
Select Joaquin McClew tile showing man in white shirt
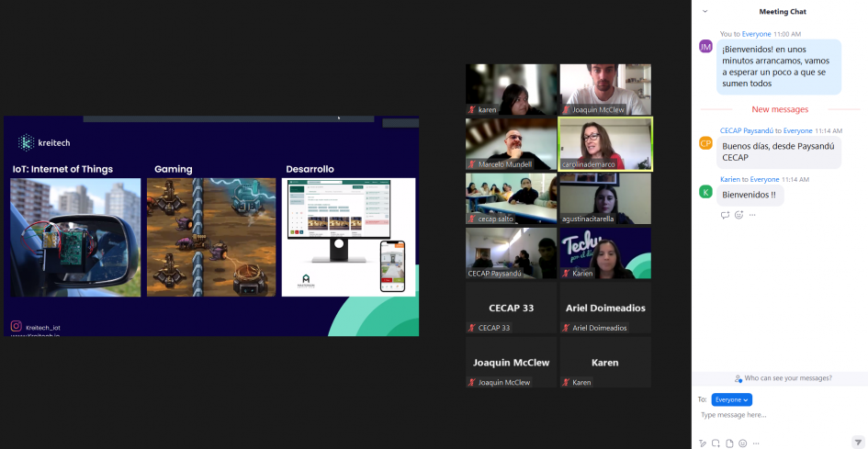click(605, 89)
